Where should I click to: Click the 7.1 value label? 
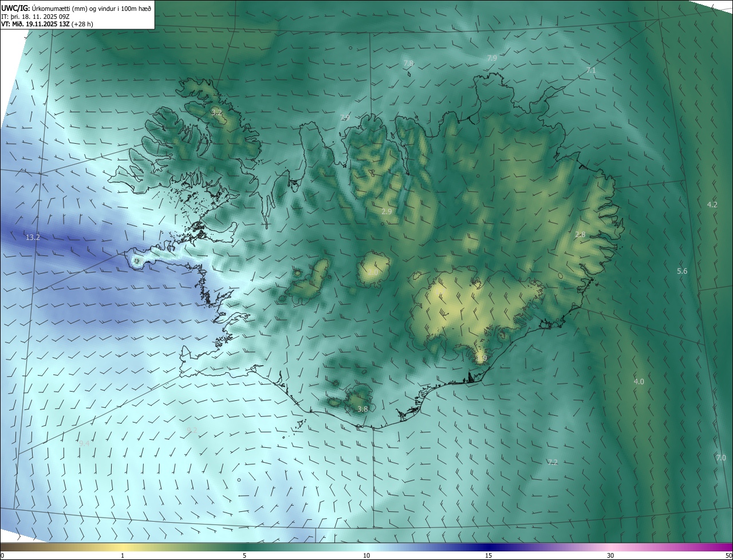pyautogui.click(x=591, y=70)
